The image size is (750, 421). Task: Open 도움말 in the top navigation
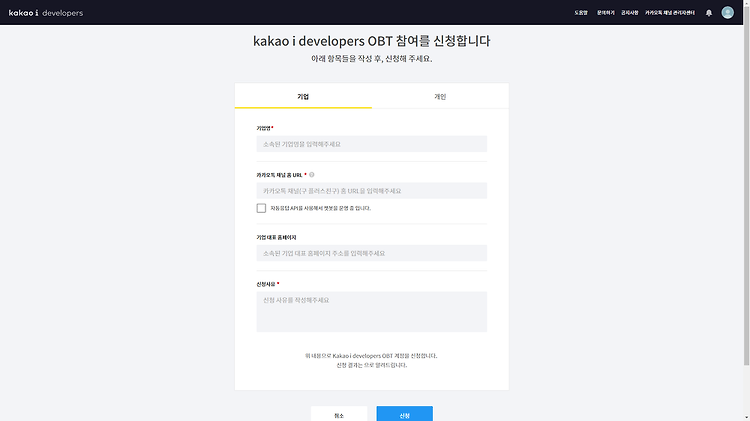[x=581, y=13]
